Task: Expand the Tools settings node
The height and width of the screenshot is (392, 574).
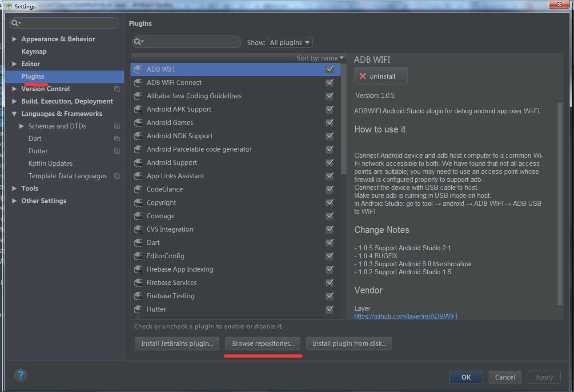Action: (x=15, y=188)
